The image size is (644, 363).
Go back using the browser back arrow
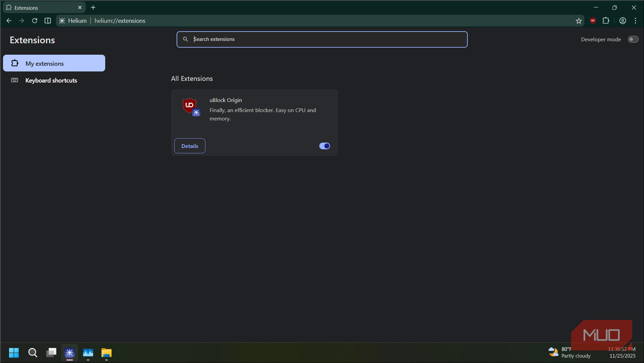tap(9, 21)
